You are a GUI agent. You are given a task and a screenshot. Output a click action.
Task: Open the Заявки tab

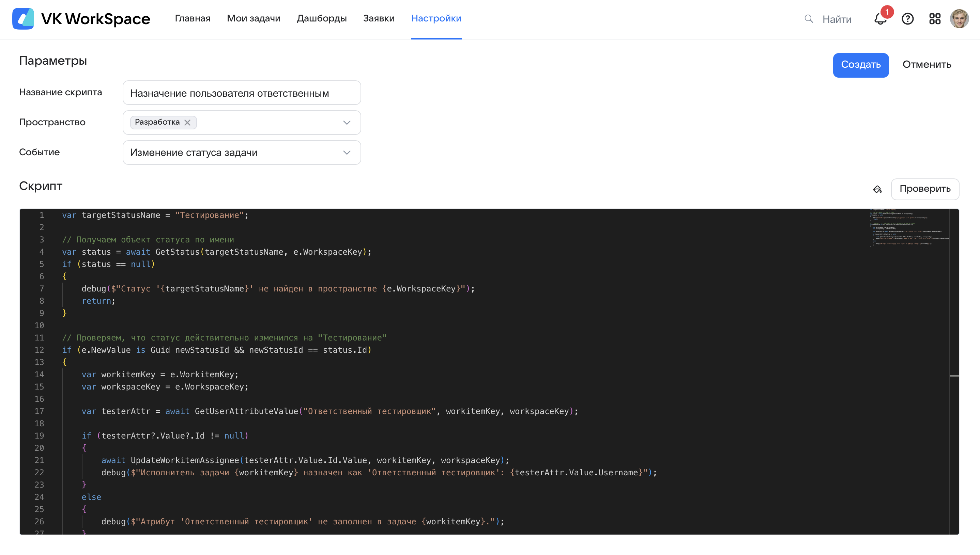point(379,18)
